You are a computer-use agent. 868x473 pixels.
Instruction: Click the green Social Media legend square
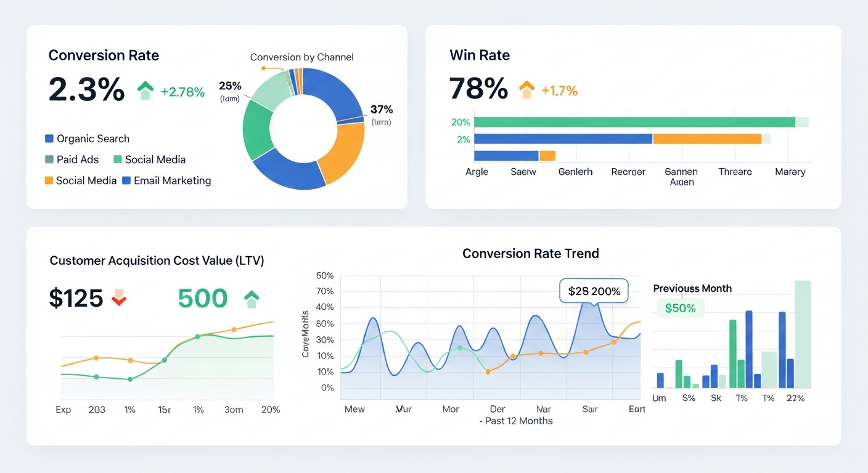(118, 160)
